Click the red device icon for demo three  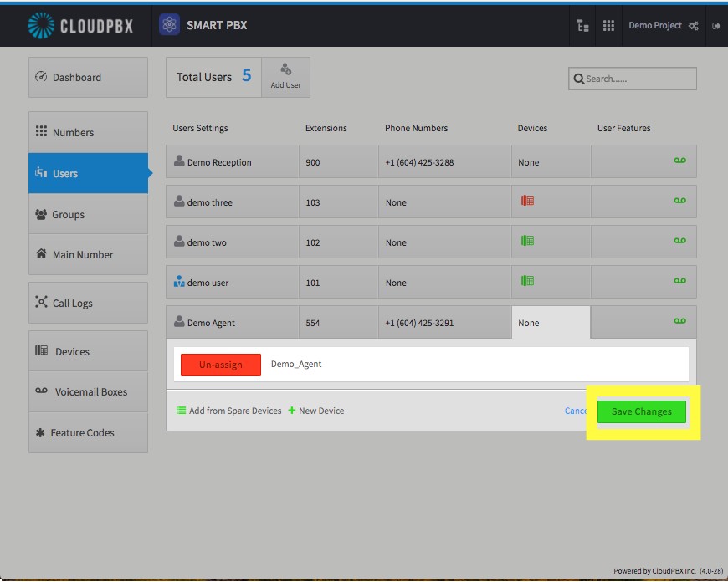[x=527, y=201]
